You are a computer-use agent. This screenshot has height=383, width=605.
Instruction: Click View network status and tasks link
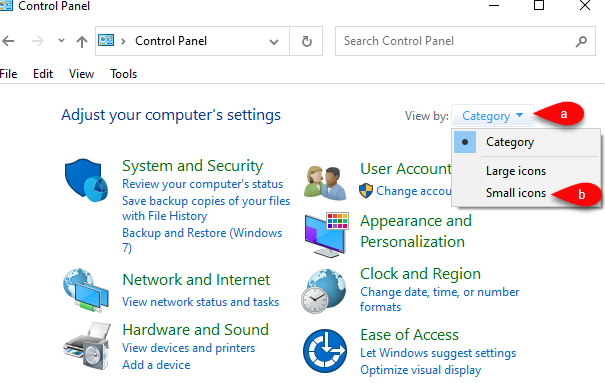(201, 302)
